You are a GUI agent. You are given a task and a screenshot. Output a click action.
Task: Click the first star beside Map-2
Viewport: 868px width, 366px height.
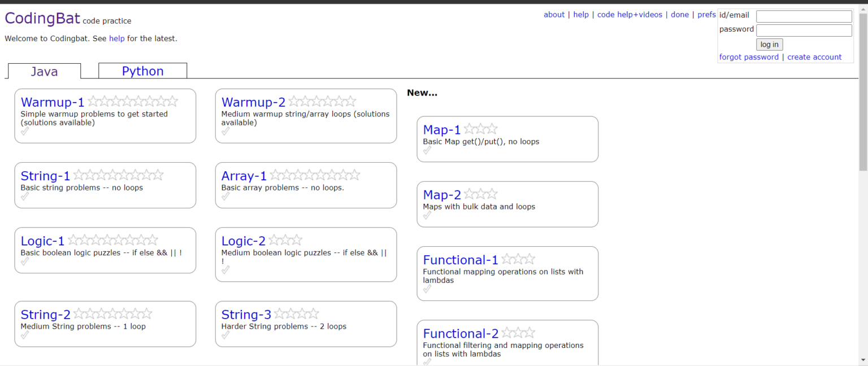point(469,193)
